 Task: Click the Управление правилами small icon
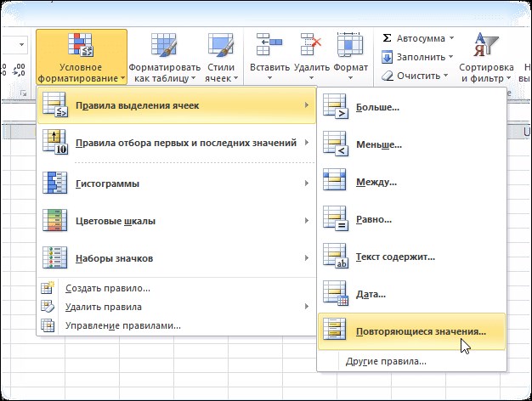(x=48, y=325)
